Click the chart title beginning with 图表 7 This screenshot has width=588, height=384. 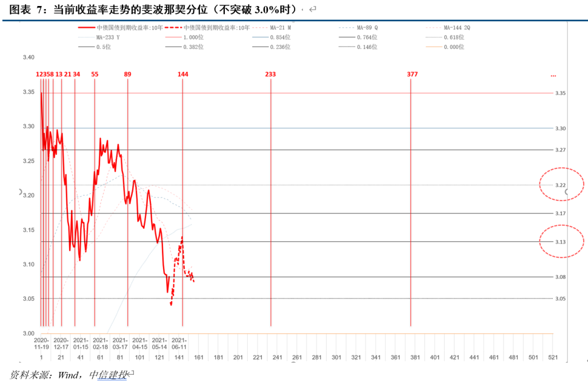click(155, 9)
